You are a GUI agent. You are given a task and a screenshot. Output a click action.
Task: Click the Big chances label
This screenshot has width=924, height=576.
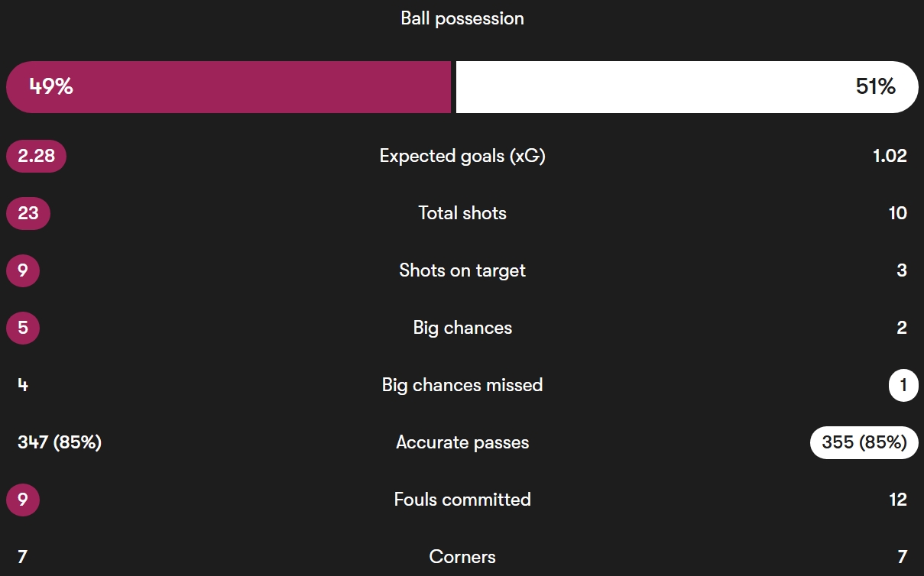coord(462,328)
